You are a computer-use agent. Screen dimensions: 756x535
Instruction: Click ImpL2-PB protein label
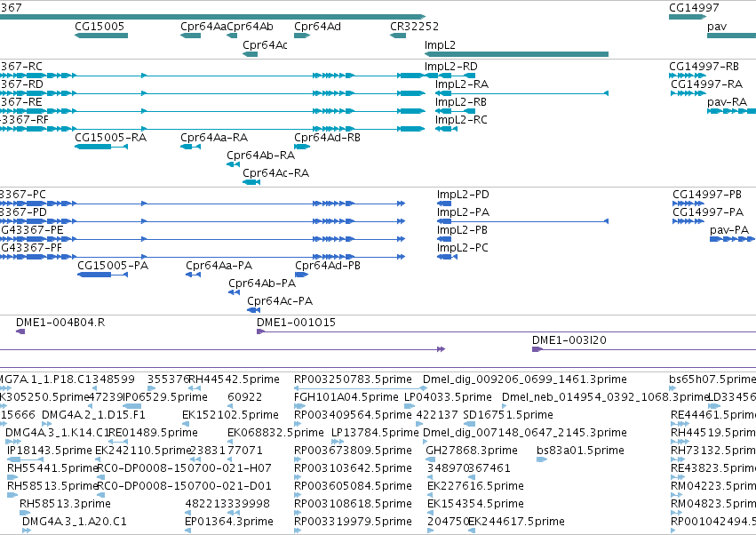pos(462,230)
